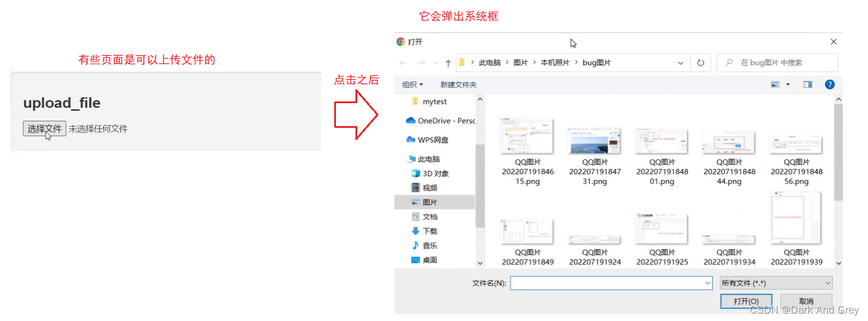This screenshot has width=868, height=321.
Task: Open the 组织 menu
Action: click(x=412, y=85)
